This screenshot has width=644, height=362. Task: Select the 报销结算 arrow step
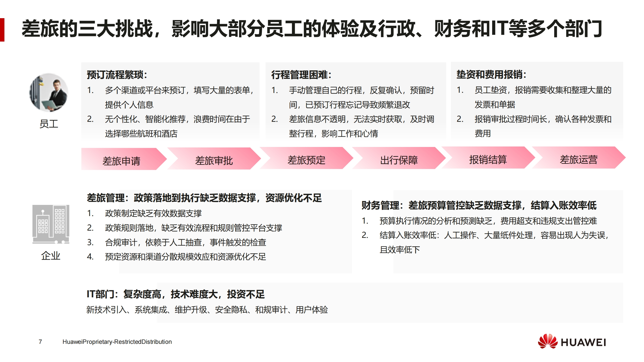point(488,159)
